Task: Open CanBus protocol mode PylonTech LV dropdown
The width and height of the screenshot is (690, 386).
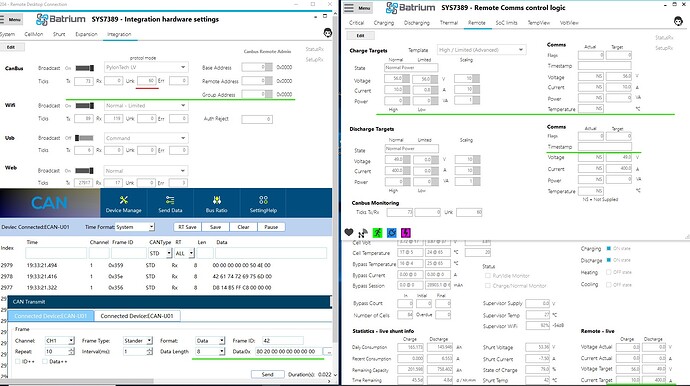Action: [x=146, y=67]
